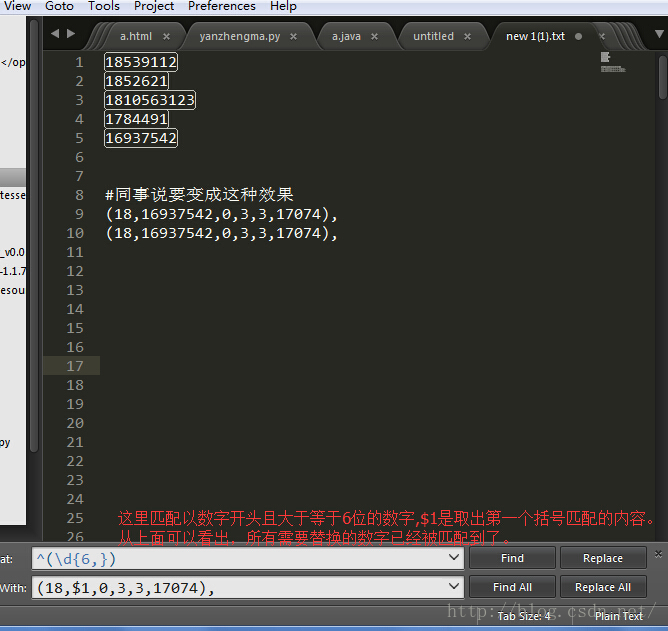Click the Replace All button
The image size is (668, 631).
603,587
